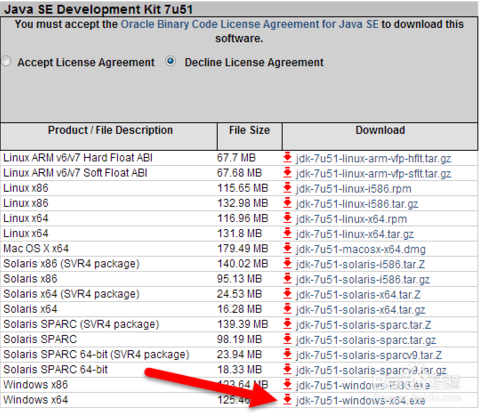Select the Windows x64 row label

pyautogui.click(x=36, y=400)
